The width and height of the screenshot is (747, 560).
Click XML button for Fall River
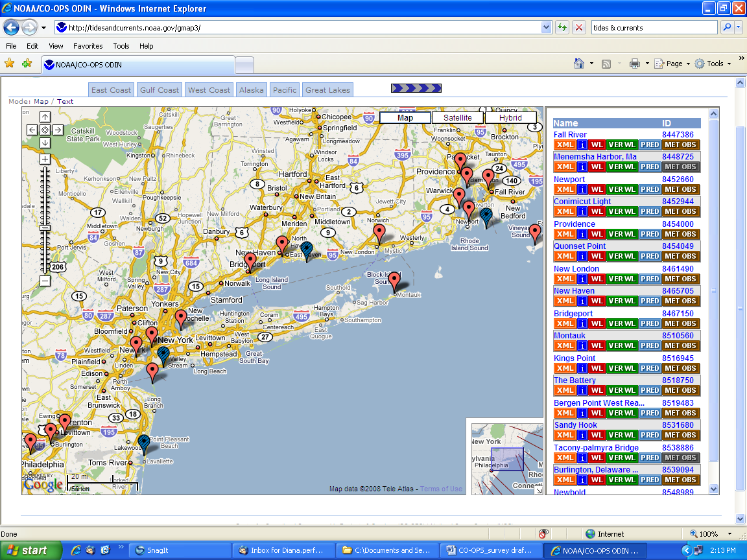[x=565, y=145]
